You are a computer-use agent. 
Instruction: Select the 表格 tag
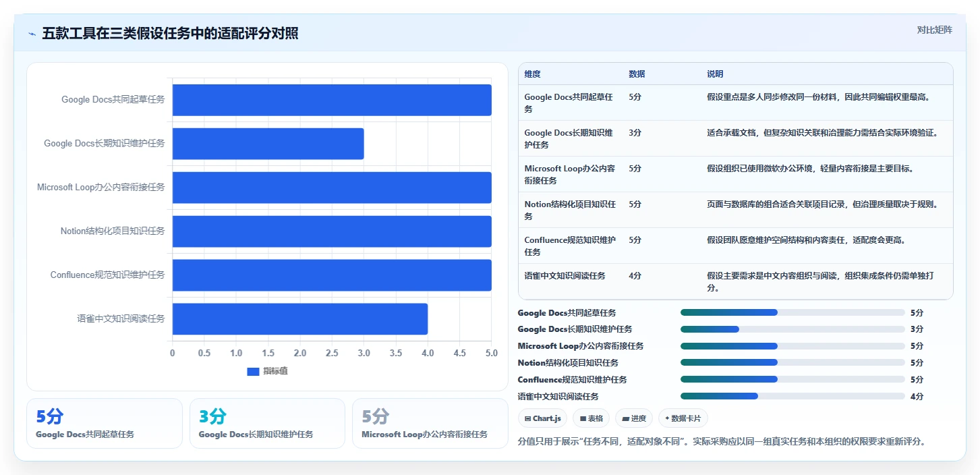pos(591,418)
